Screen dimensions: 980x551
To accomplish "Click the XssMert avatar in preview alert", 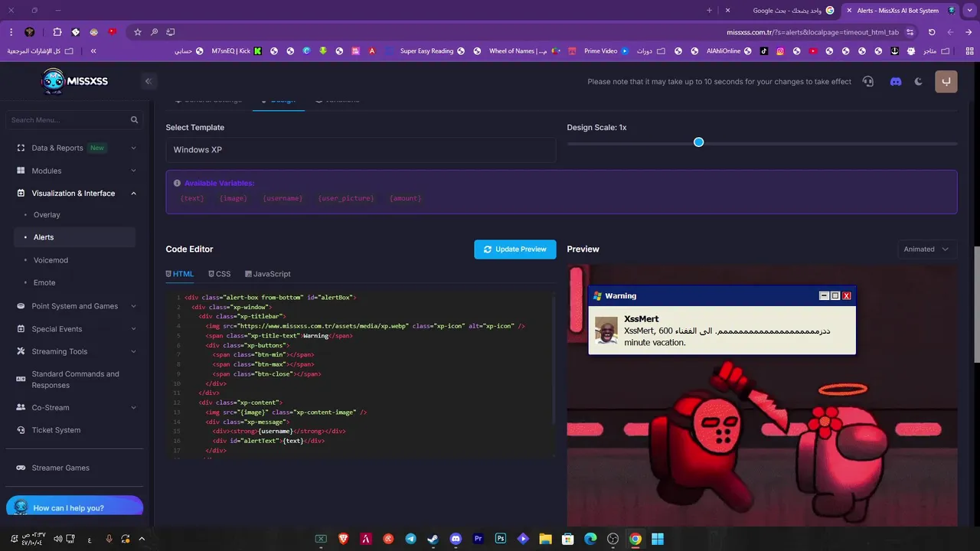I will click(606, 330).
